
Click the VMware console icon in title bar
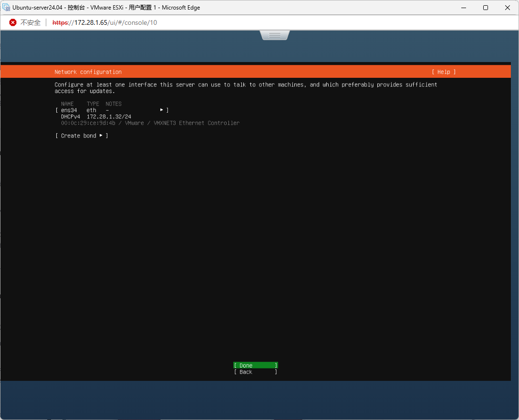(7, 8)
